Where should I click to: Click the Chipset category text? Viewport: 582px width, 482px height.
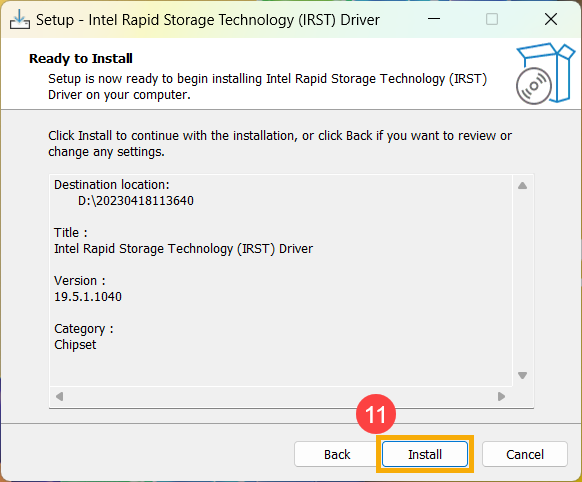click(x=75, y=345)
